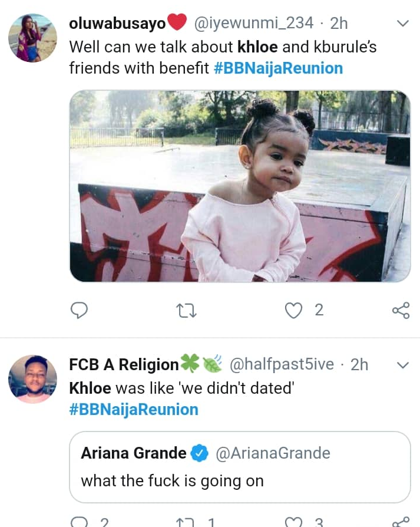Open oluwabusayo's tweet options chevron
420x527 pixels.
[x=403, y=24]
